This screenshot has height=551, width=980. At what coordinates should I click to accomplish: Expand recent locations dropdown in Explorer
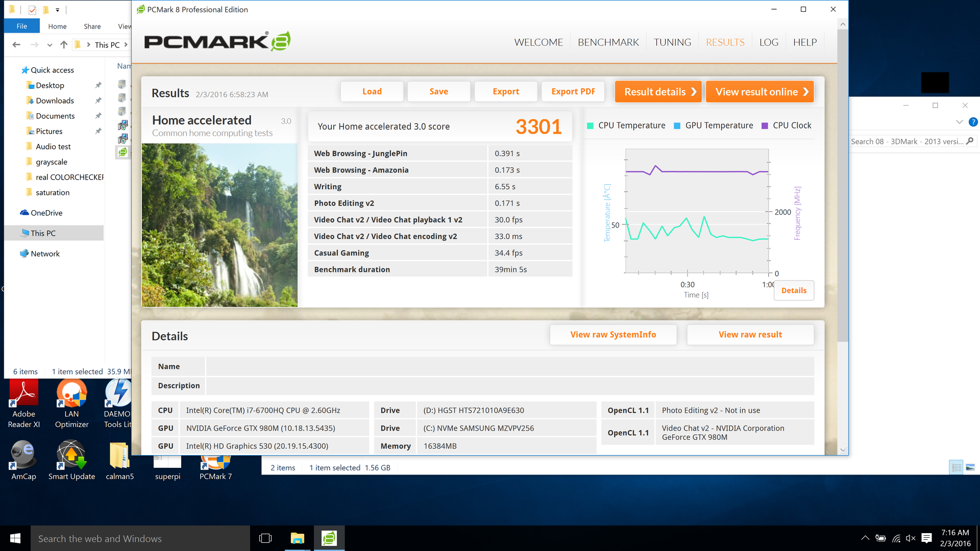50,45
